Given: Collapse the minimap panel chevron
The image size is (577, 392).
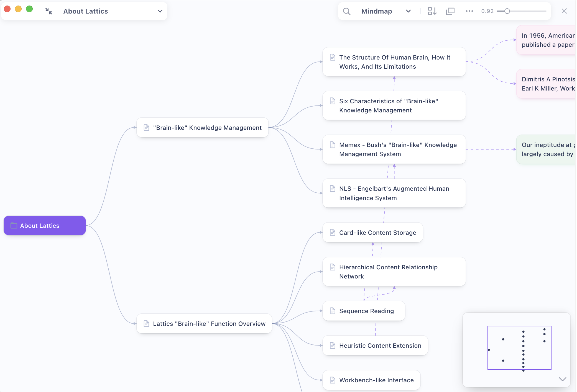Looking at the screenshot, I should [562, 379].
